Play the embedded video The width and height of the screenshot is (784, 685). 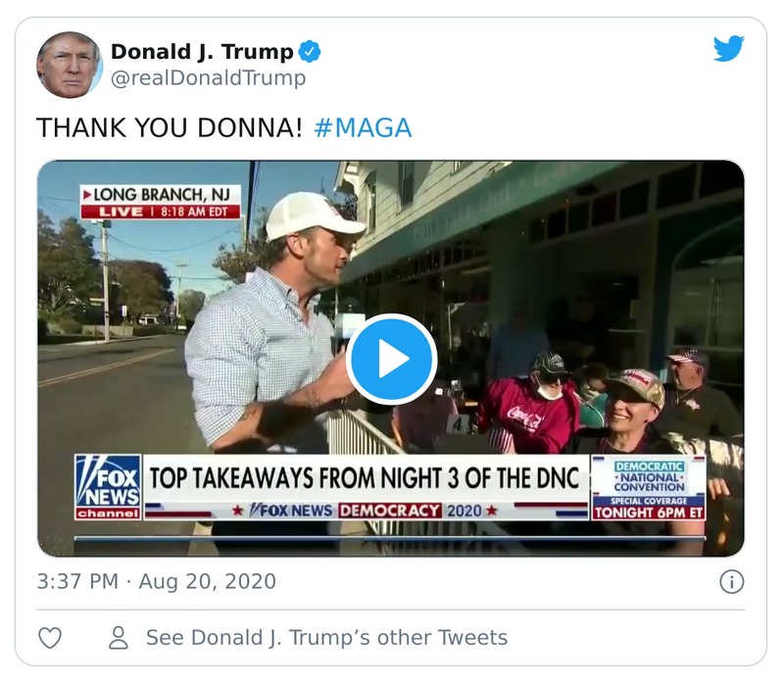[391, 359]
